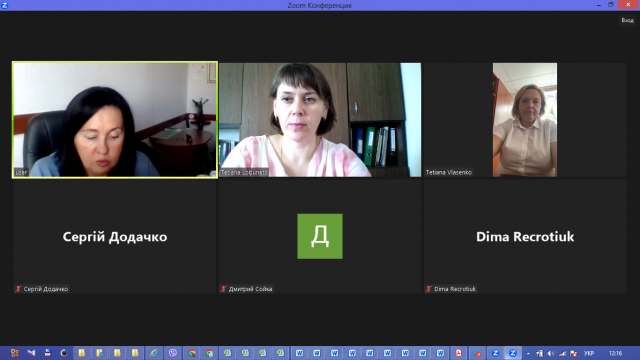Click the Zoom Конференция window title
The image size is (640, 360).
(x=320, y=5)
